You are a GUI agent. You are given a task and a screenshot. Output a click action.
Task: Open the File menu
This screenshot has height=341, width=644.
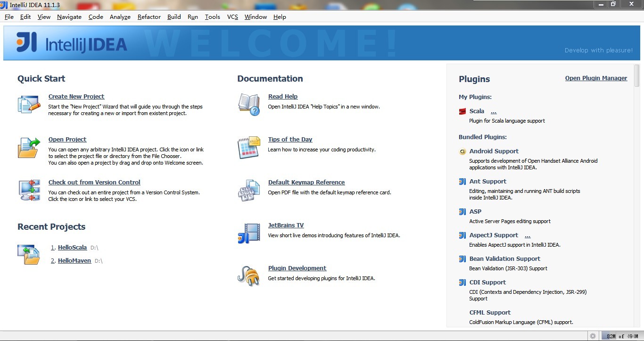coord(9,17)
